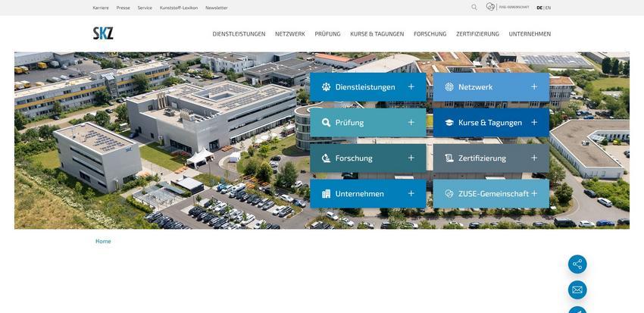Click the Zertifizierung tile label
The width and height of the screenshot is (644, 313).
click(x=482, y=158)
